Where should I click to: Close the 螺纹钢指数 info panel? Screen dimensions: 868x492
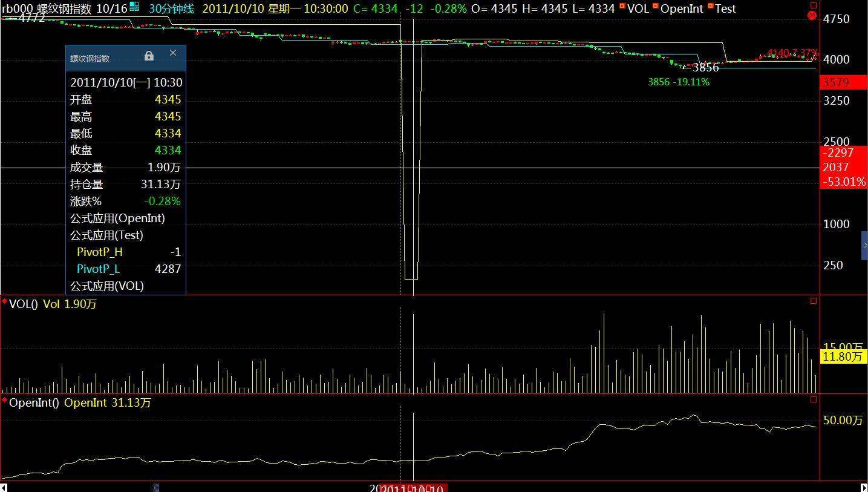coord(173,53)
